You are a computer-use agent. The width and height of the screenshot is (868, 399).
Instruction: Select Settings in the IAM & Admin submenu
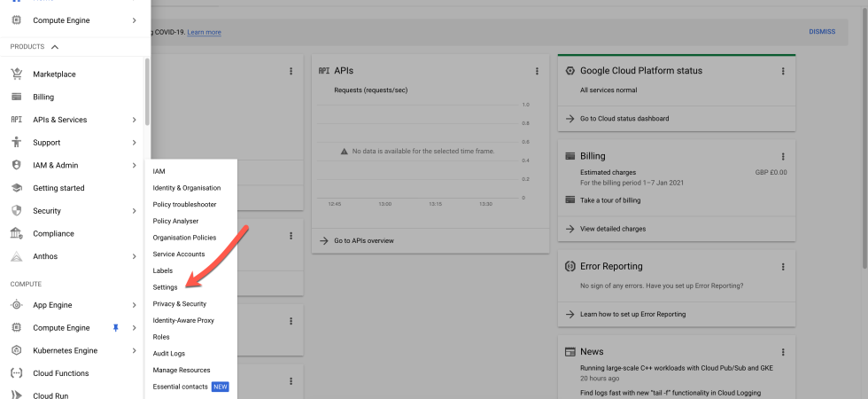point(165,287)
